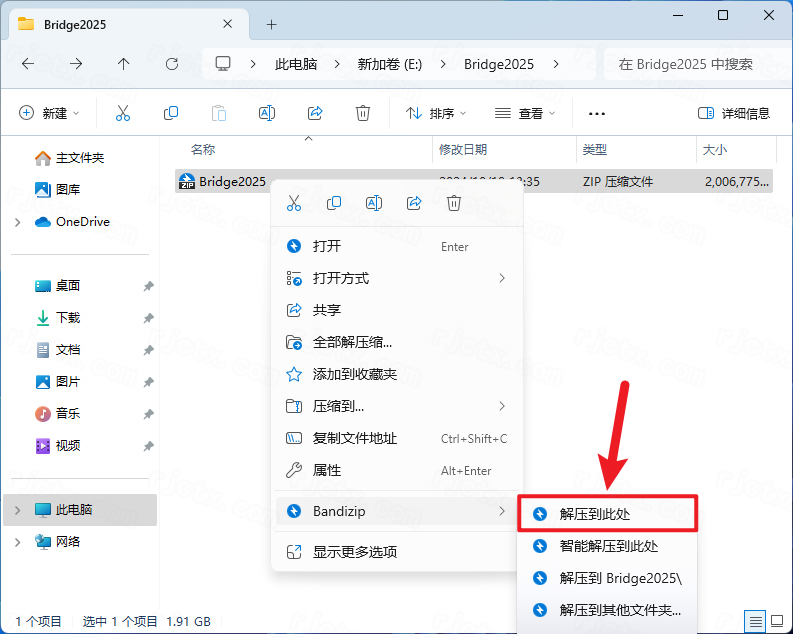Click the Share icon in the Explorer toolbar
Screen dimensions: 793x634
click(315, 113)
